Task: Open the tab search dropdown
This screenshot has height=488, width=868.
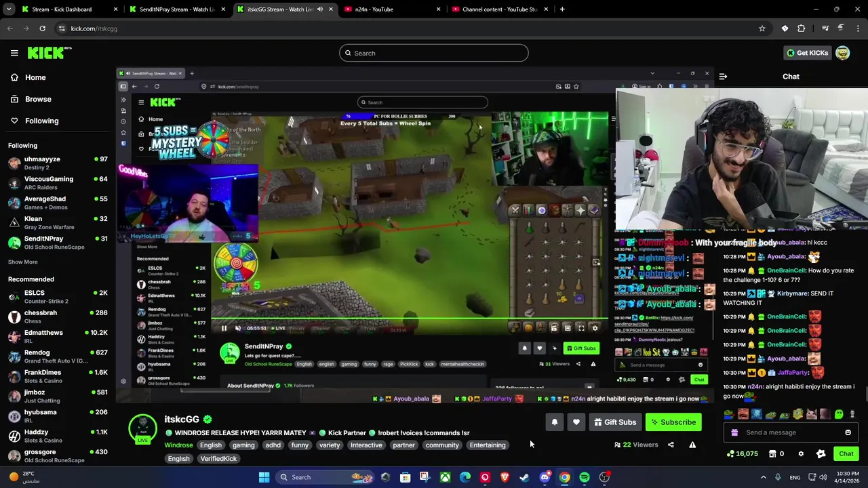Action: click(7, 9)
